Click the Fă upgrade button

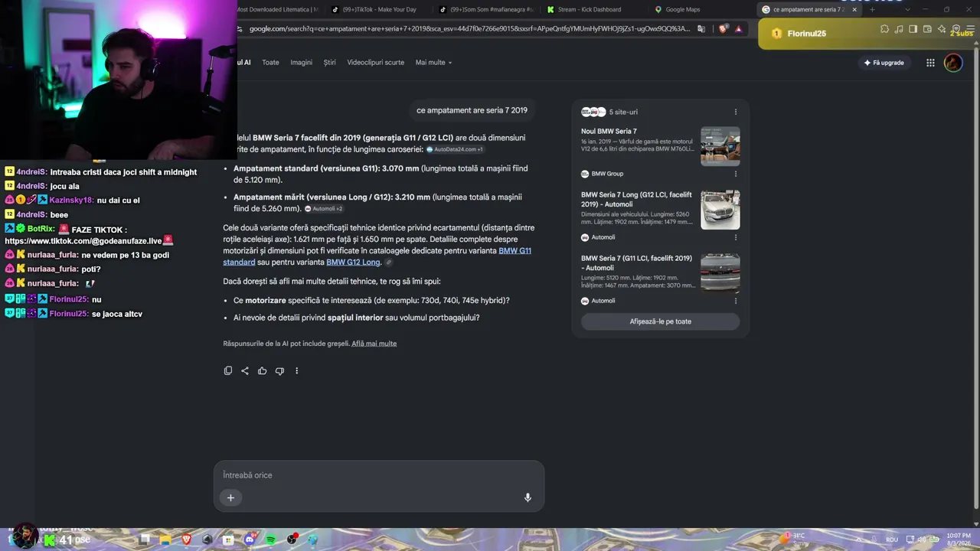point(884,63)
